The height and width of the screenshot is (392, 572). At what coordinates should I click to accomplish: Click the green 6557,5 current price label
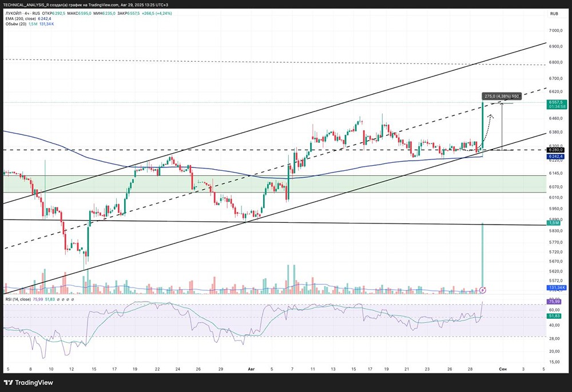(557, 104)
